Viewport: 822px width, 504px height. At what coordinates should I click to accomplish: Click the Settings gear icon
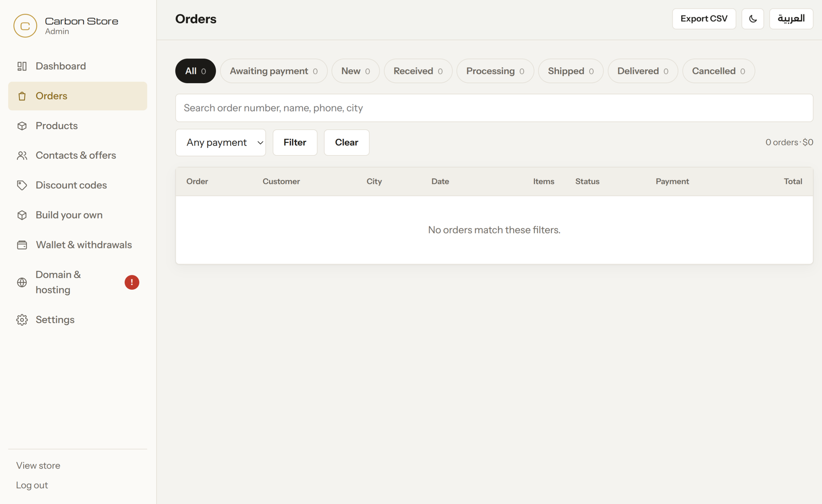click(22, 320)
